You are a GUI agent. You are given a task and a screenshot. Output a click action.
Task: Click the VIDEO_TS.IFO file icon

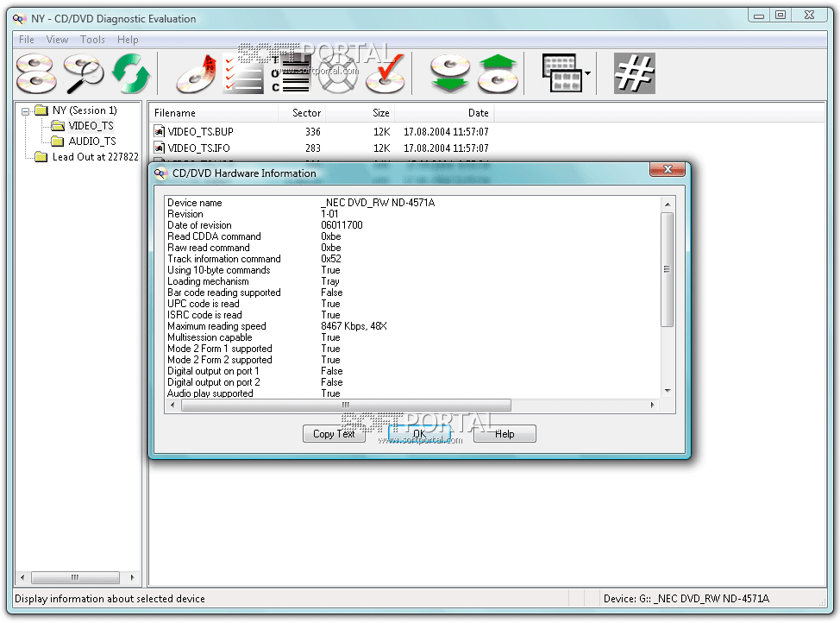pyautogui.click(x=159, y=148)
